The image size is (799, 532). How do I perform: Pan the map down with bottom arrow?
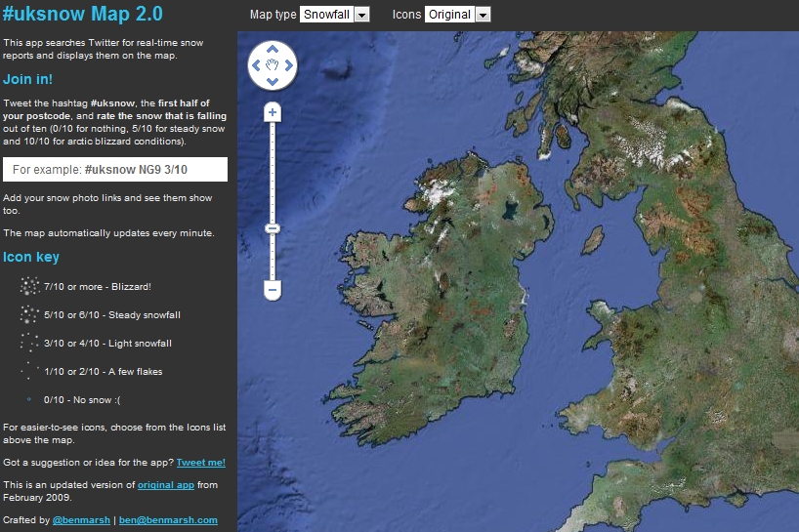273,81
